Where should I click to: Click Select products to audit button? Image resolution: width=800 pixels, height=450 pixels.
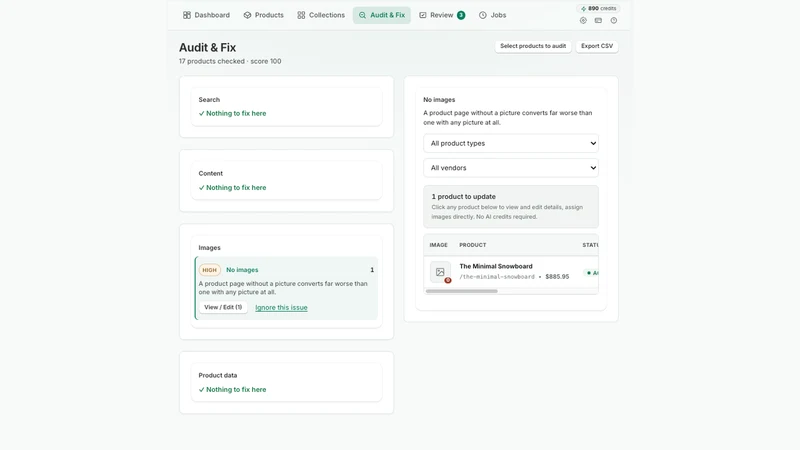click(533, 46)
